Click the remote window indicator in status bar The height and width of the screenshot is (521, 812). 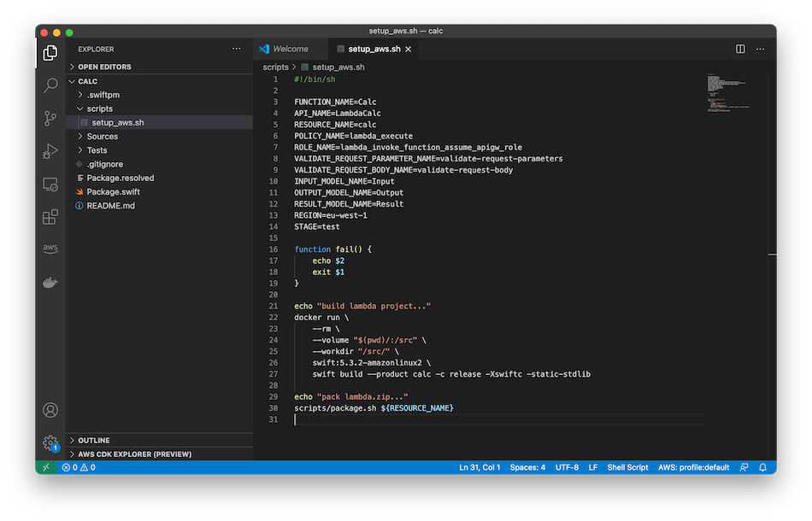click(x=46, y=467)
